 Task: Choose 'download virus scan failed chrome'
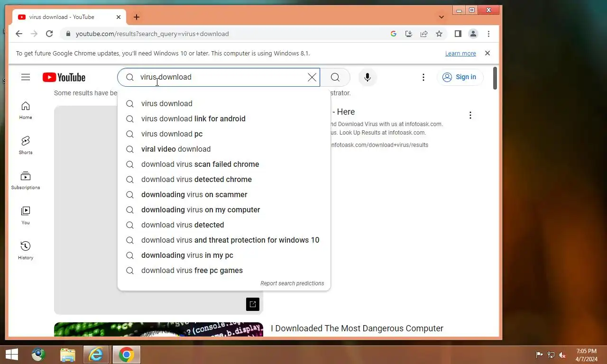(224, 164)
